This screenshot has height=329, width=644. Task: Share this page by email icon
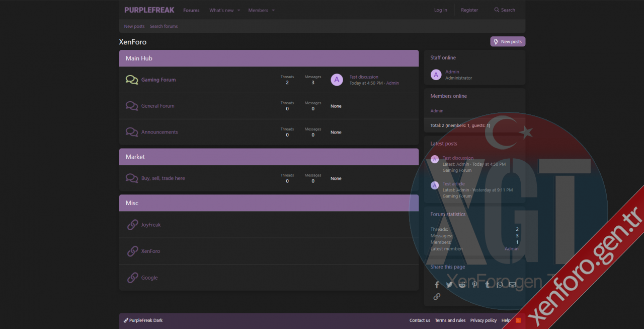(512, 285)
